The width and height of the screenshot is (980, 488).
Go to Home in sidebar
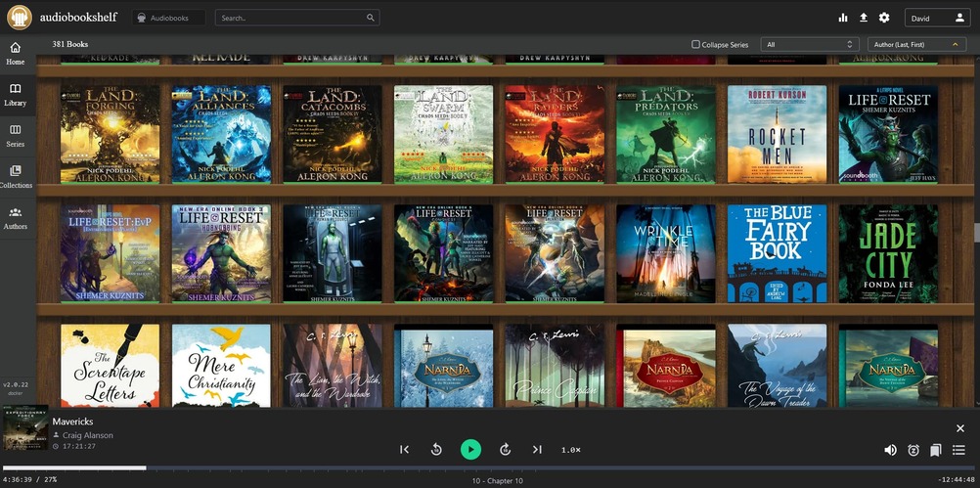tap(16, 54)
